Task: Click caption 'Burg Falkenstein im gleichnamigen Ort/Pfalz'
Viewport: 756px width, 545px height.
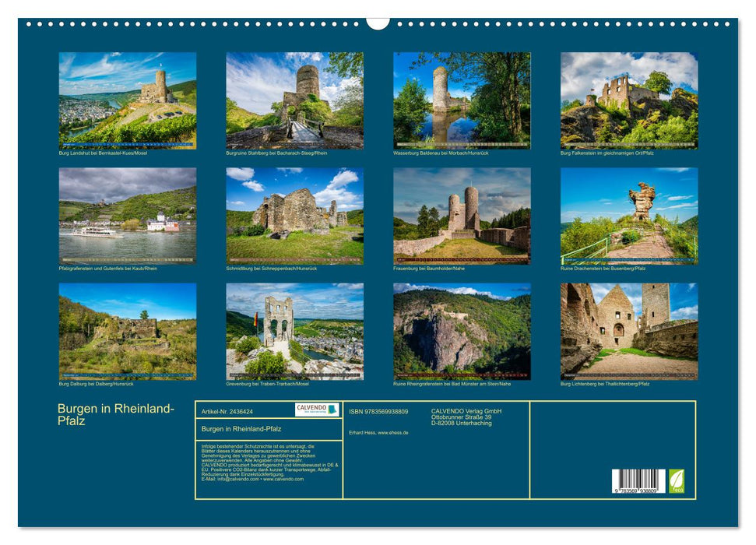Action: point(607,153)
